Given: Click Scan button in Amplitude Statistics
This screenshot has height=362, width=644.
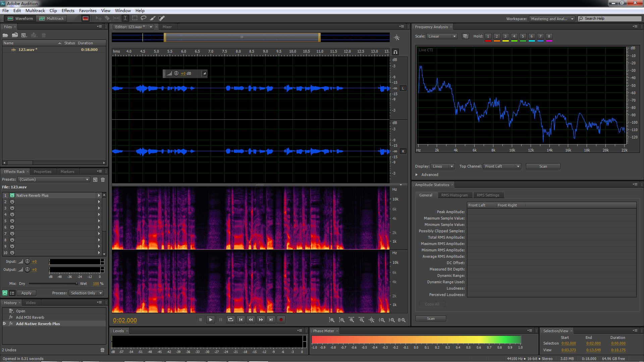Looking at the screenshot, I should click(431, 318).
